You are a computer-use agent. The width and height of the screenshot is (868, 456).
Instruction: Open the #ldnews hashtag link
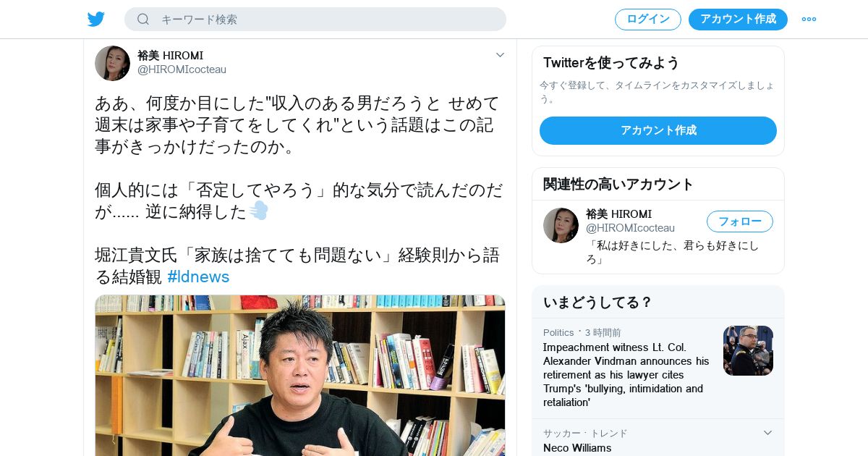[198, 276]
